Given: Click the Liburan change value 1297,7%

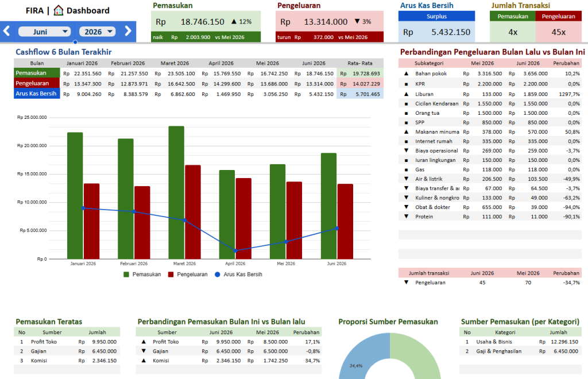Looking at the screenshot, I should (x=569, y=94).
